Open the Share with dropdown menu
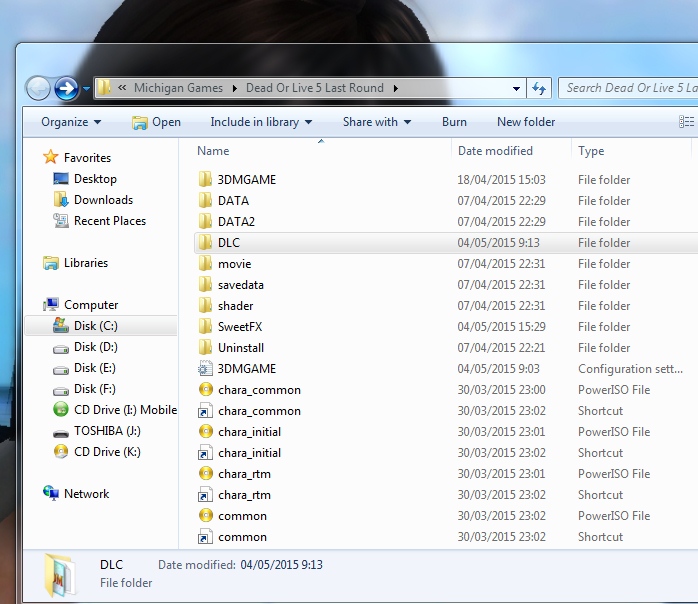 point(376,122)
